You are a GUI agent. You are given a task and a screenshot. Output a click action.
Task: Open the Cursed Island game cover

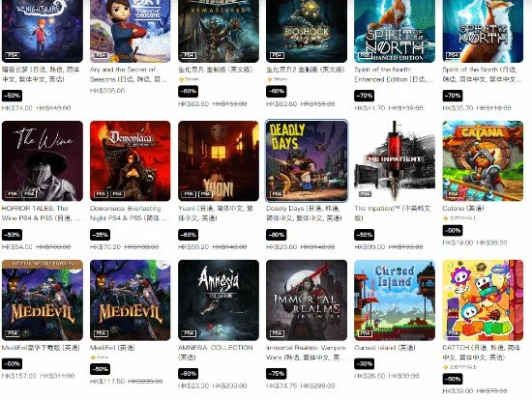[x=395, y=300]
